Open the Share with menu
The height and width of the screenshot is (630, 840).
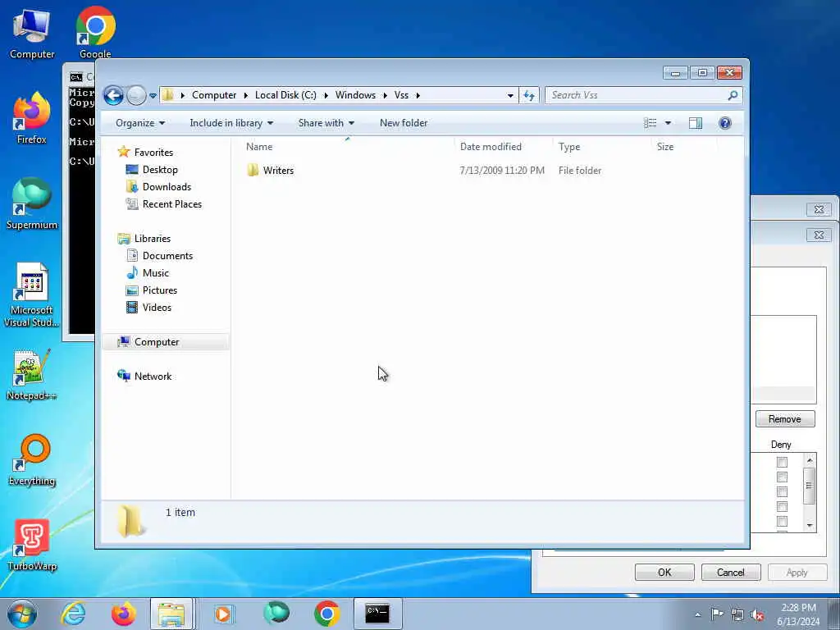pos(326,123)
